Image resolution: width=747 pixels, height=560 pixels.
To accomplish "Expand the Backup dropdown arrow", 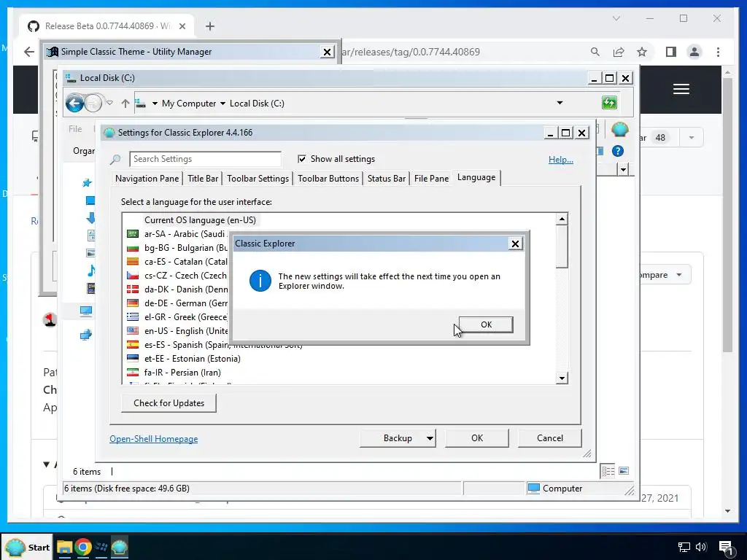I will pos(430,438).
